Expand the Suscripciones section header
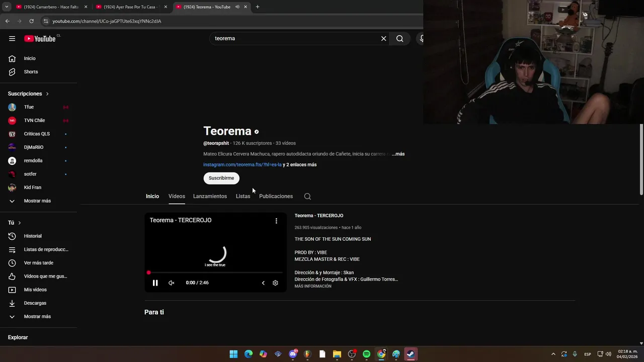The width and height of the screenshot is (644, 362). click(x=29, y=94)
